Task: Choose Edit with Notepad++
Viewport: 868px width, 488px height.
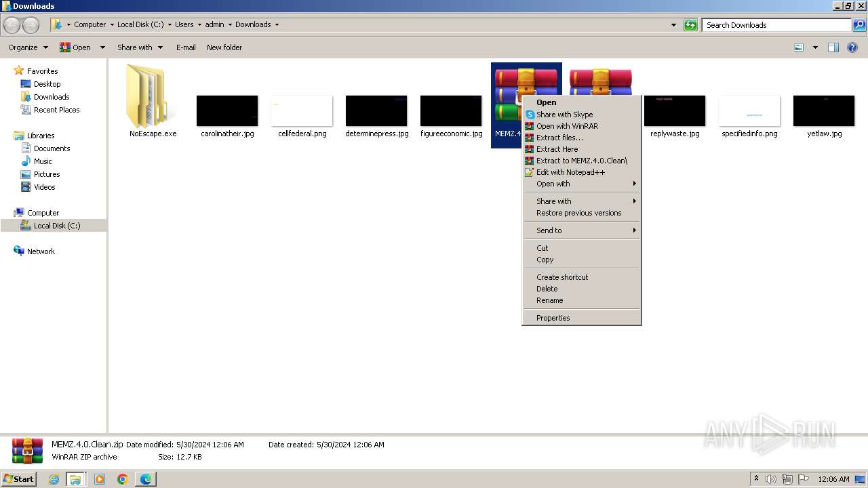Action: click(x=581, y=172)
